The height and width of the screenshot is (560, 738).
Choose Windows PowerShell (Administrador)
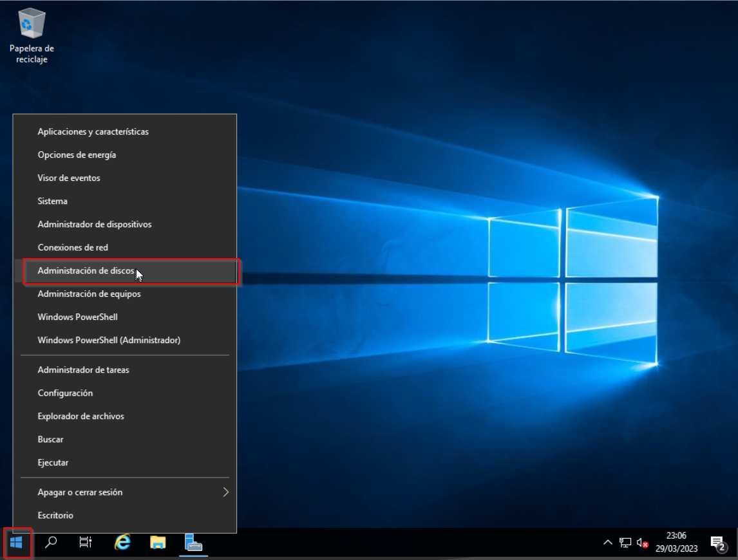click(x=109, y=340)
